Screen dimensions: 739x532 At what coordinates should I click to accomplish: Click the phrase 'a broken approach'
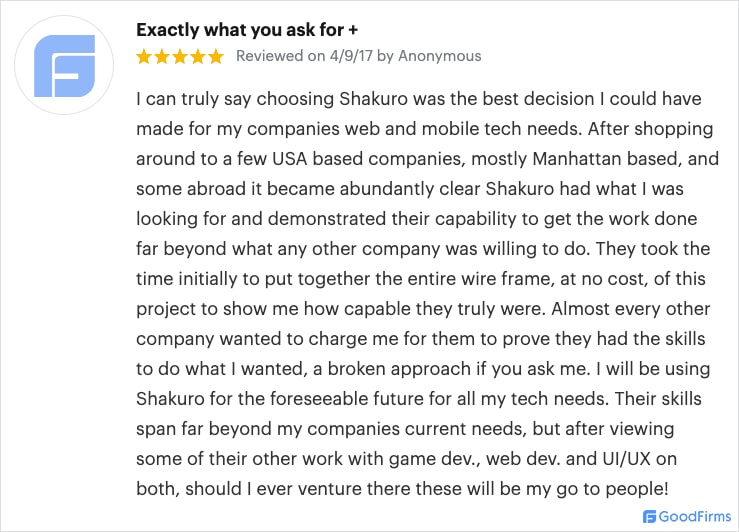coord(391,368)
